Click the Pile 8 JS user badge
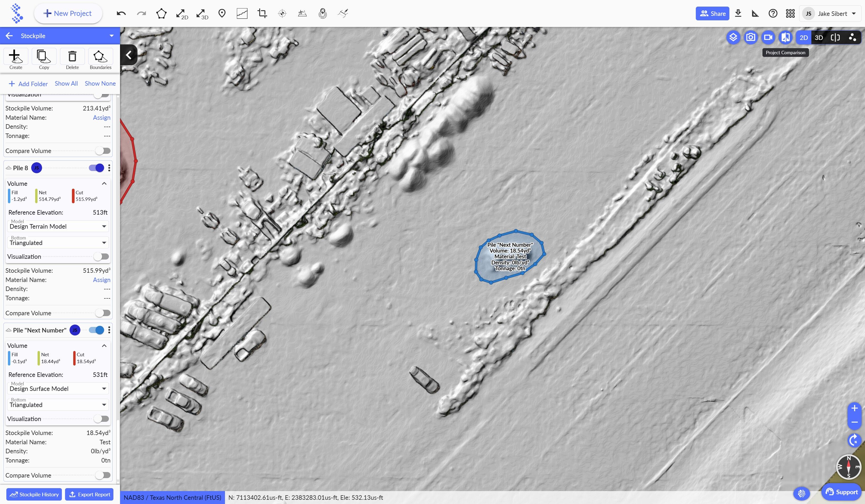This screenshot has height=504, width=865. coord(37,168)
